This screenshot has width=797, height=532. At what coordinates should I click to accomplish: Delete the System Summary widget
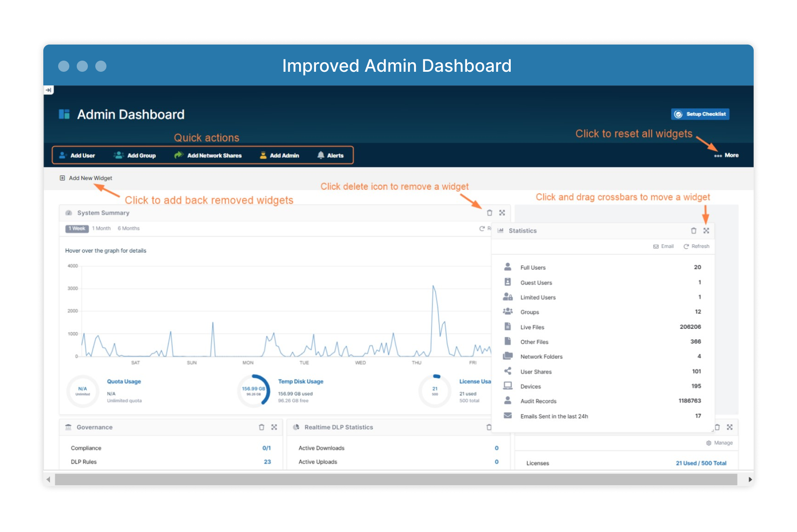click(x=490, y=213)
